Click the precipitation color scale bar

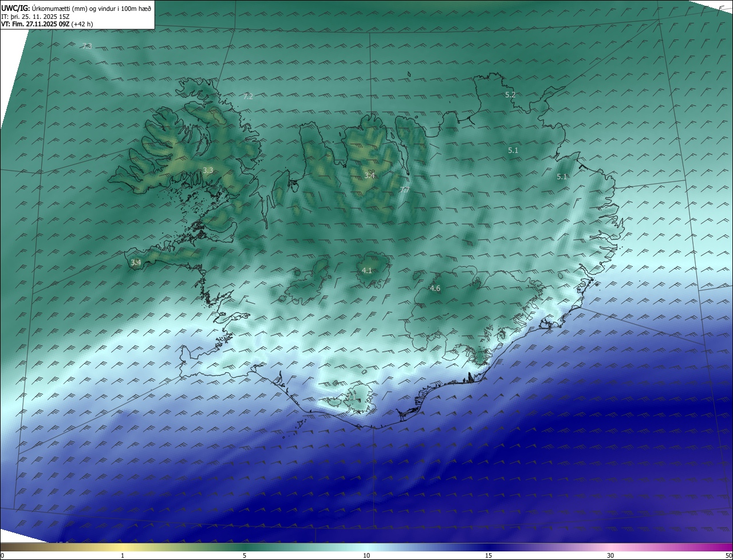[x=366, y=547]
